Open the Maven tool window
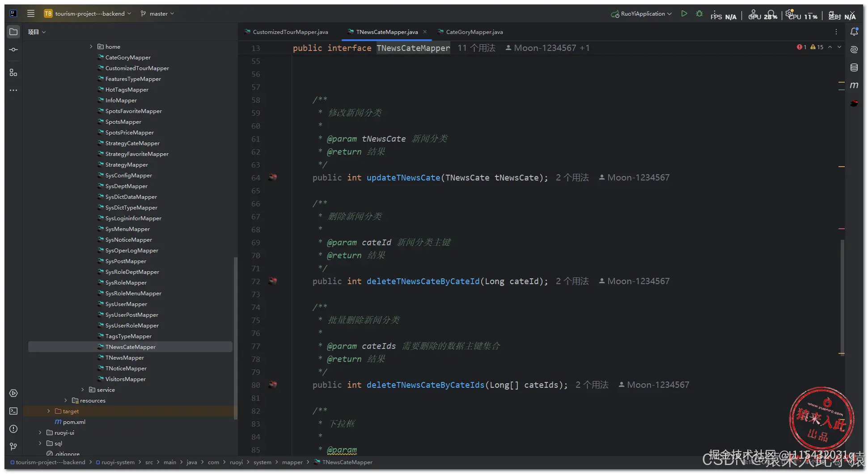The height and width of the screenshot is (474, 868). tap(854, 85)
